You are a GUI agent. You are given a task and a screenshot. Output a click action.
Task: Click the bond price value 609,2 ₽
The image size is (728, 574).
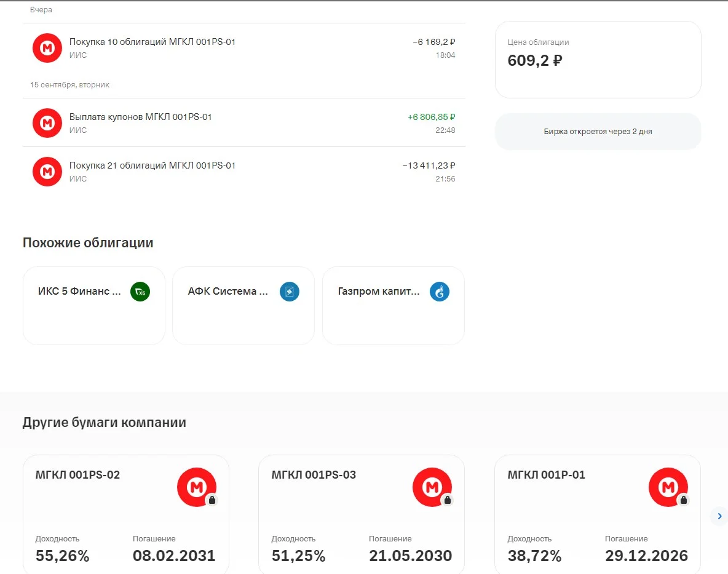[x=535, y=60]
